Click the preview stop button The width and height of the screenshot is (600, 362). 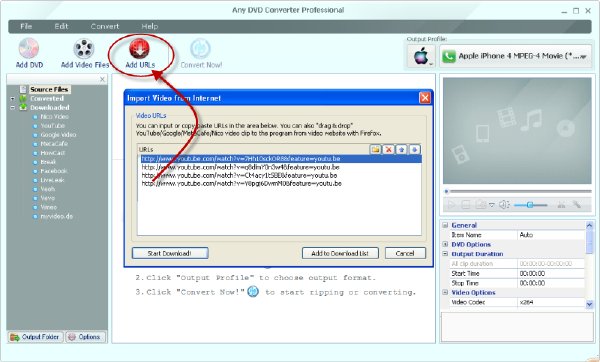[x=466, y=205]
